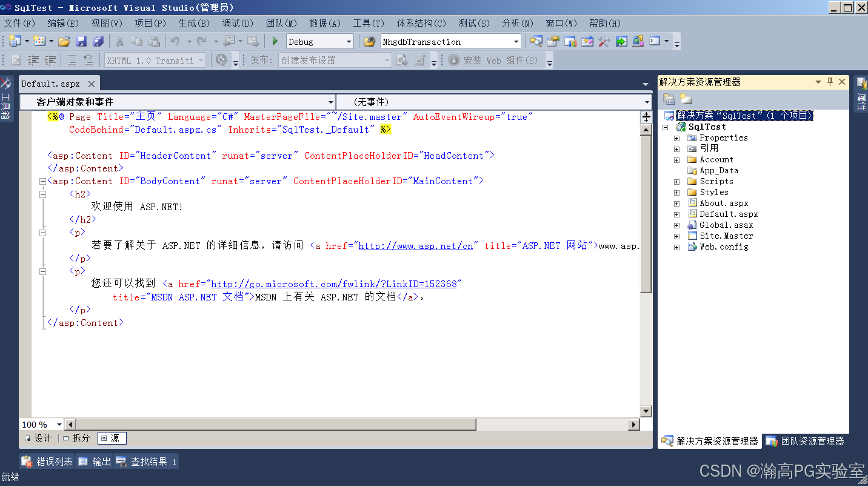Open the Toolbox with hammer and wrench icon
Image resolution: width=868 pixels, height=487 pixels.
pyautogui.click(x=604, y=41)
